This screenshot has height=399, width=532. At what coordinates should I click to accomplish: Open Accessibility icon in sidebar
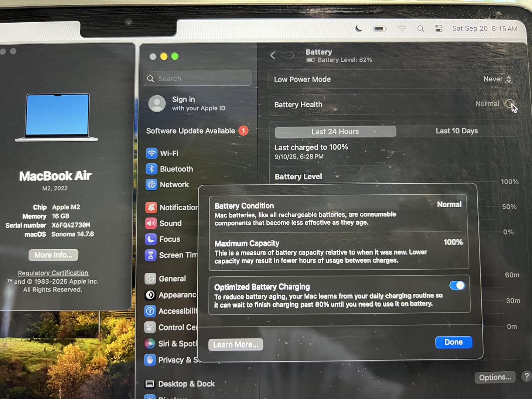coord(150,311)
